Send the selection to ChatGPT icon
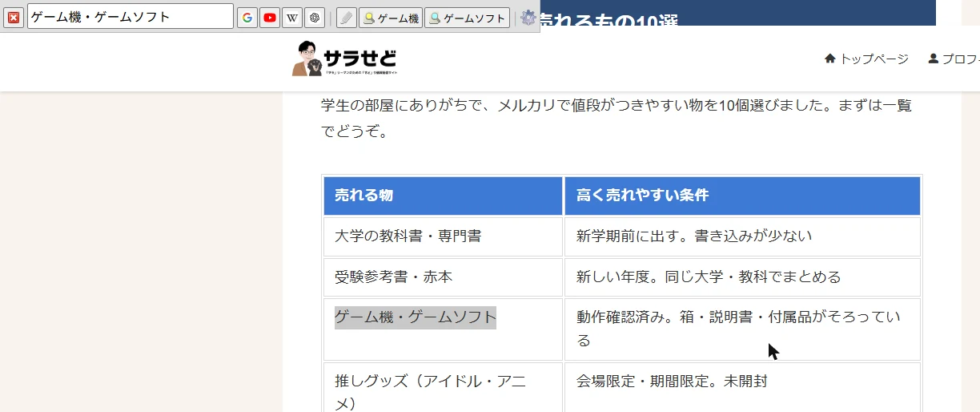The width and height of the screenshot is (980, 412). [x=315, y=18]
